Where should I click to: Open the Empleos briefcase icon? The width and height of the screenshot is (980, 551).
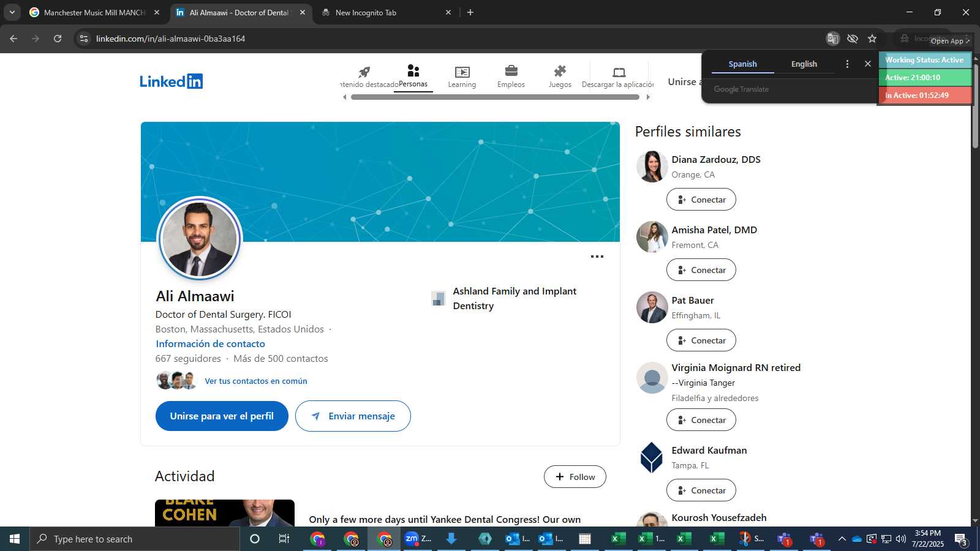pos(511,77)
